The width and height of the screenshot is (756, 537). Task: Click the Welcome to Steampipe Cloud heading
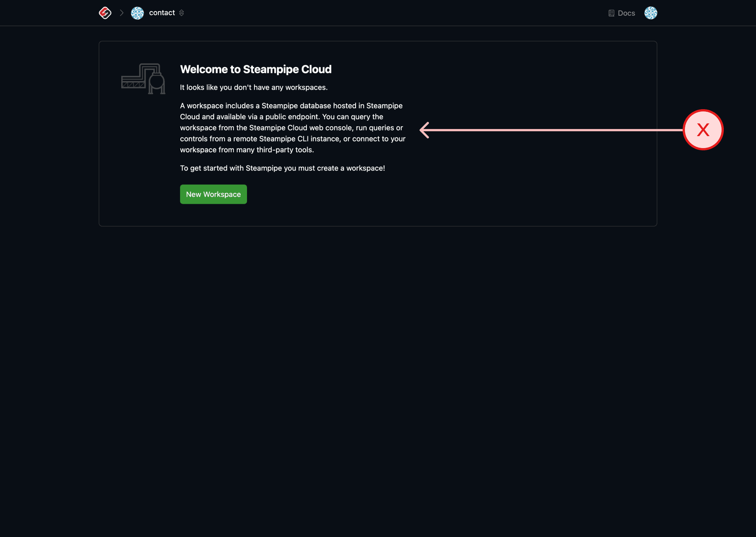pyautogui.click(x=256, y=69)
